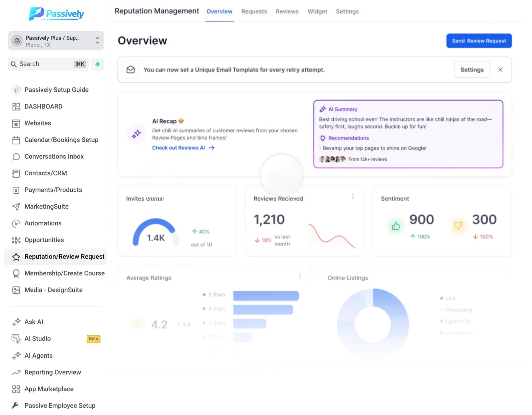Open Reviews Recieved three-dot menu

point(353,196)
